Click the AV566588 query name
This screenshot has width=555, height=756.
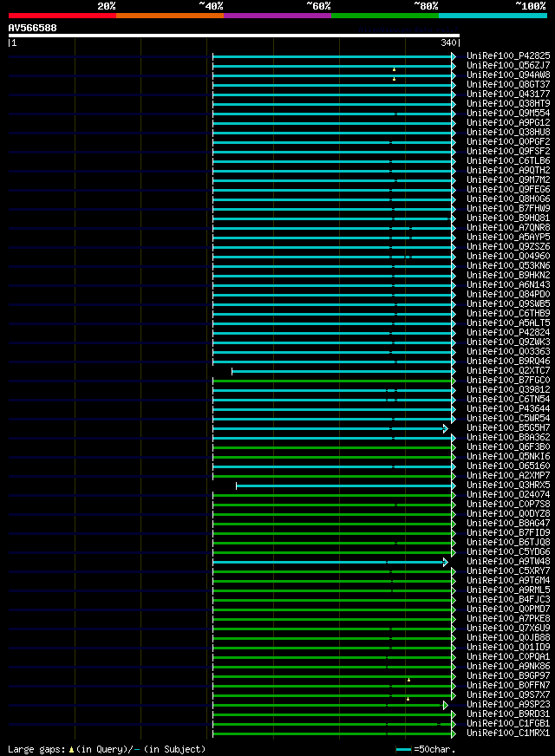tap(32, 28)
